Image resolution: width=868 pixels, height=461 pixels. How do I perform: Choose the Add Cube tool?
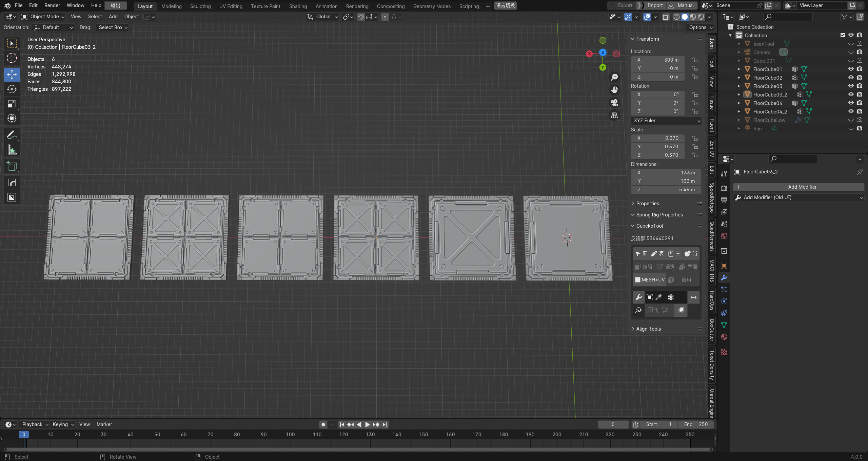point(12,166)
